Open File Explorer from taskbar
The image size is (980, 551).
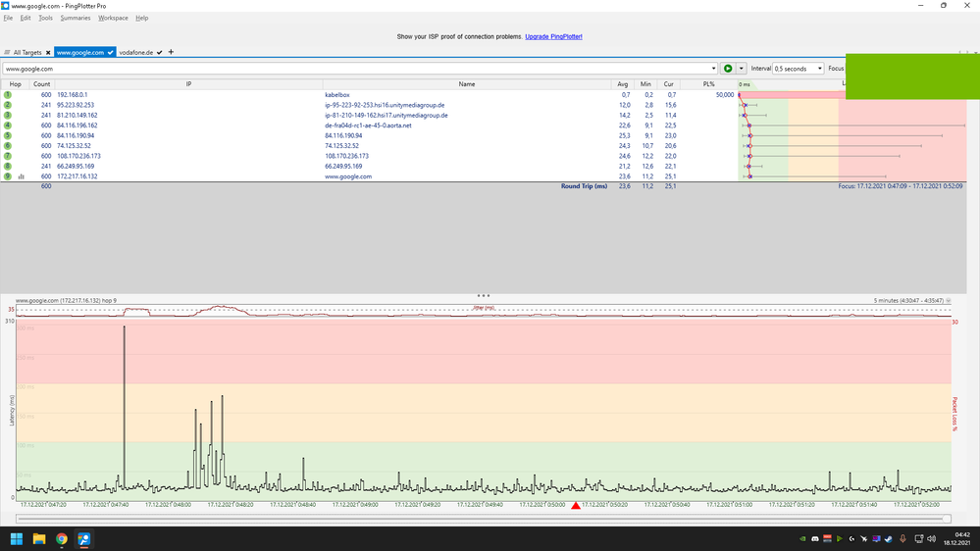(x=39, y=538)
